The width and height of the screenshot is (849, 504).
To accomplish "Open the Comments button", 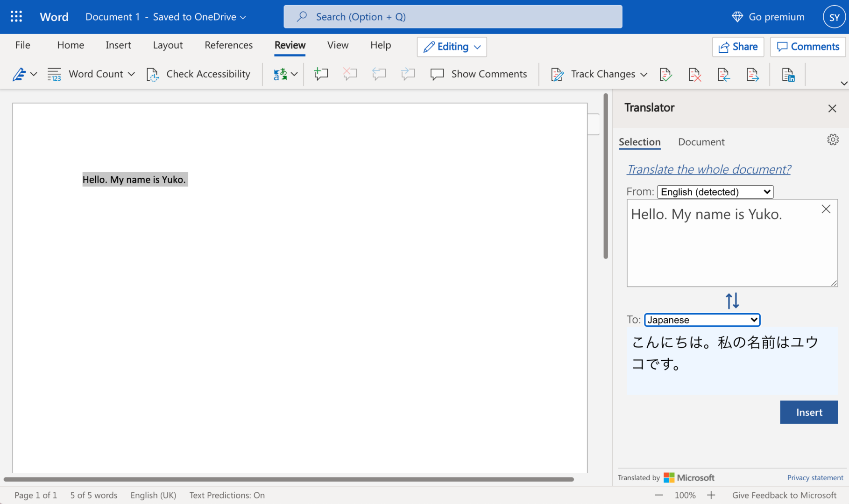I will pos(807,47).
